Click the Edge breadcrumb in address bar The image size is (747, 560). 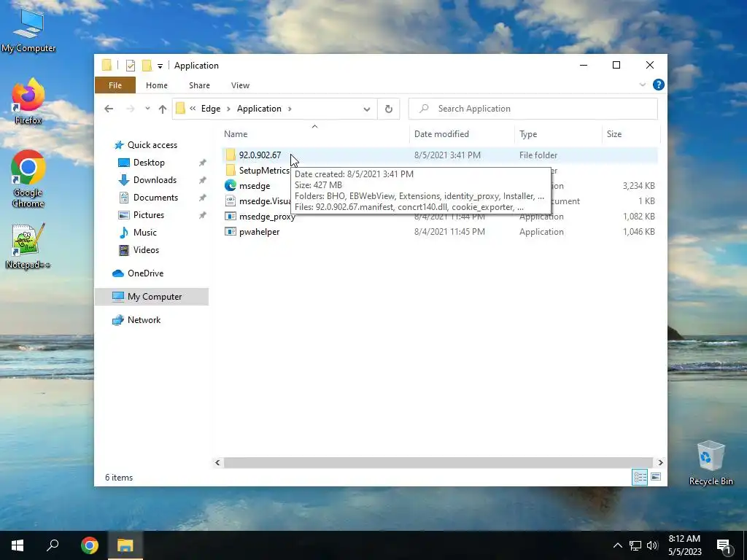pos(211,109)
